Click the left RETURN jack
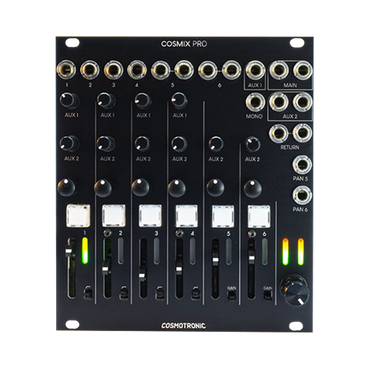Screen dimensions: 370x370 click(279, 133)
